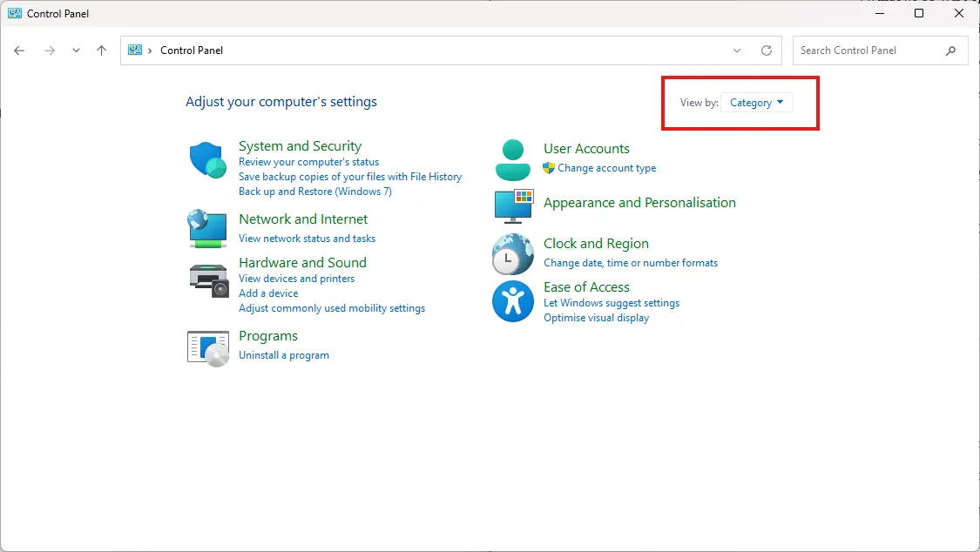Open Appearance and Personalisation heading link
This screenshot has height=552, width=980.
639,202
